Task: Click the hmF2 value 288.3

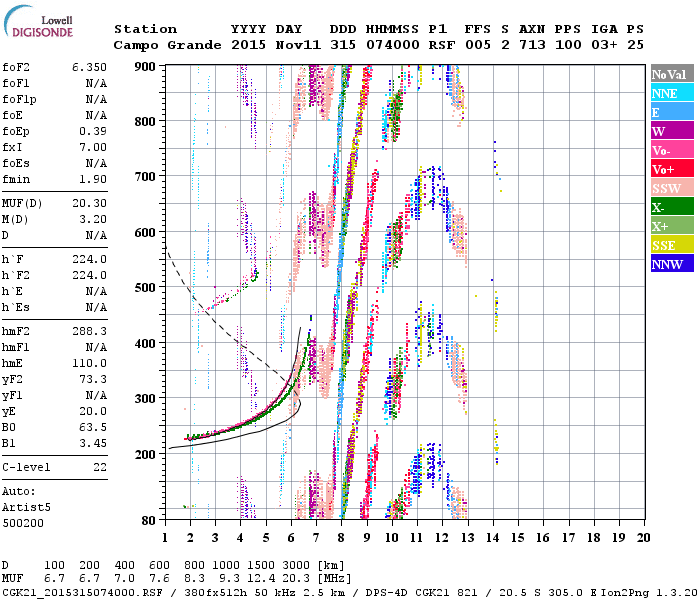Action: [89, 331]
